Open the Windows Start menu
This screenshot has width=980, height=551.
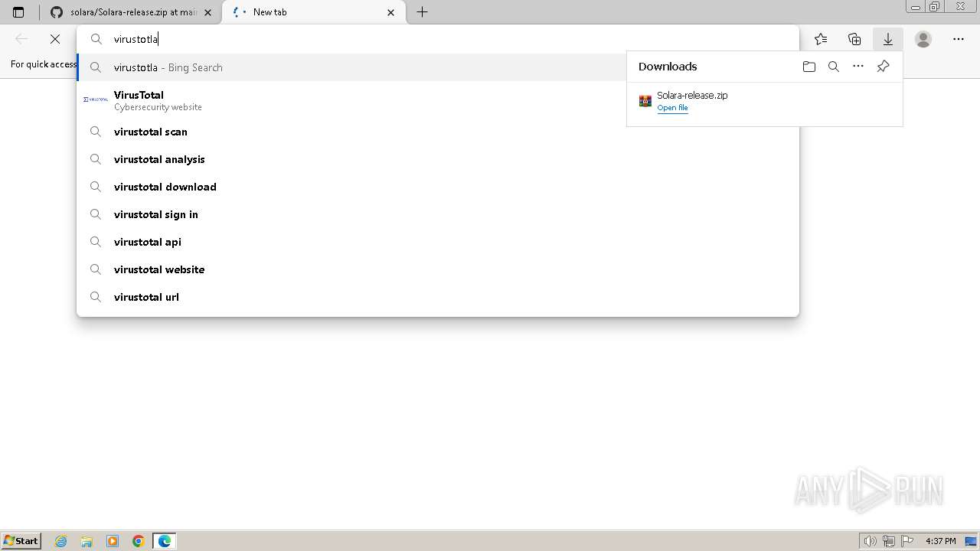pos(21,541)
